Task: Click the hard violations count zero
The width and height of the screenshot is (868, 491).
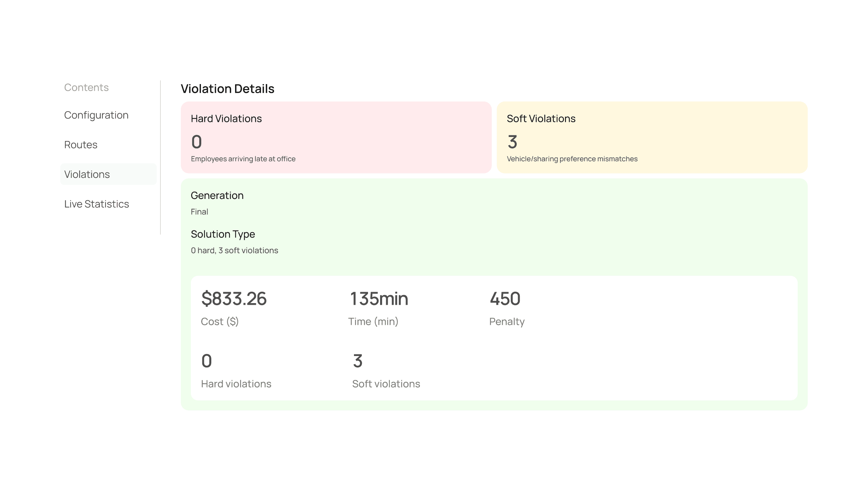Action: (197, 142)
